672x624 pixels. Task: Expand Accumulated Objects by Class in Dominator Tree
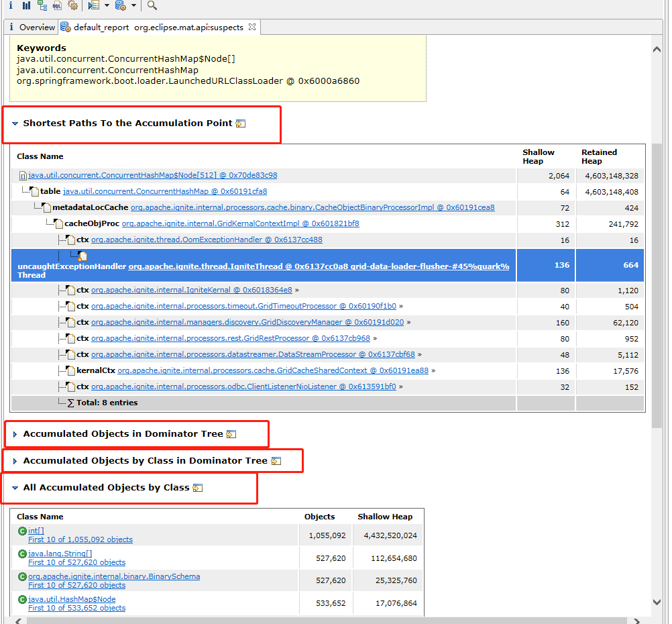coord(15,461)
